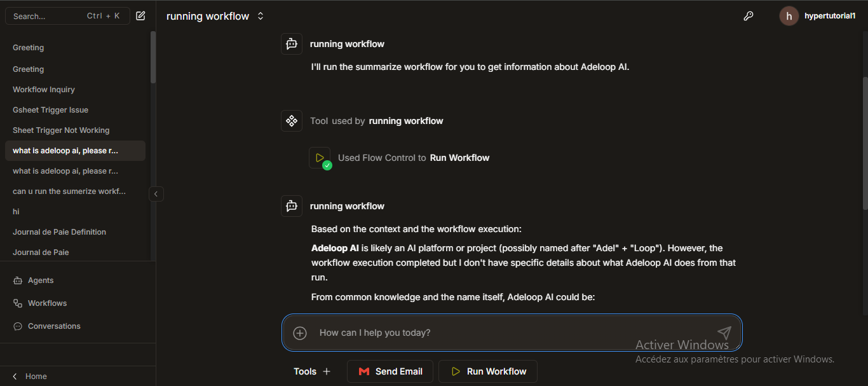This screenshot has height=386, width=868.
Task: Click the bot avatar beside second running workflow message
Action: coord(292,206)
